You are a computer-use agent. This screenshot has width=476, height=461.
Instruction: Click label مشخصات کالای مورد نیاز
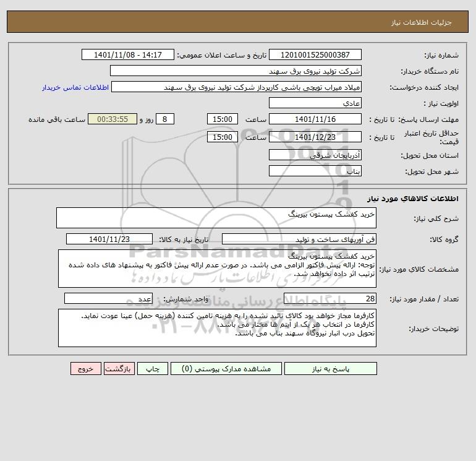coord(419,269)
